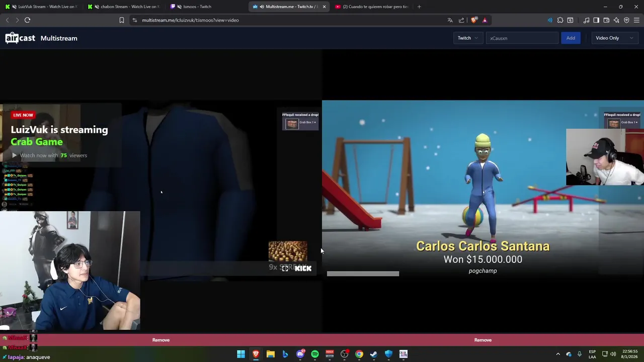This screenshot has width=644, height=362.
Task: Click the Crab Game icon on taskbar
Action: click(x=404, y=354)
